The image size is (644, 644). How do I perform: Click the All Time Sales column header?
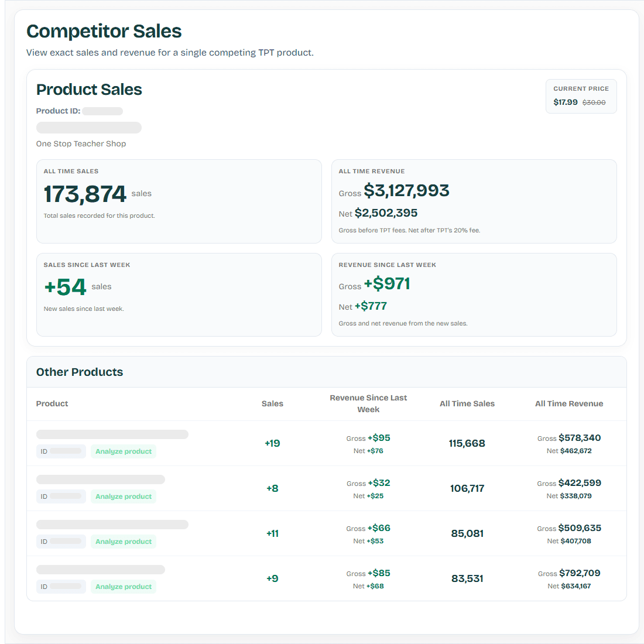pos(467,403)
